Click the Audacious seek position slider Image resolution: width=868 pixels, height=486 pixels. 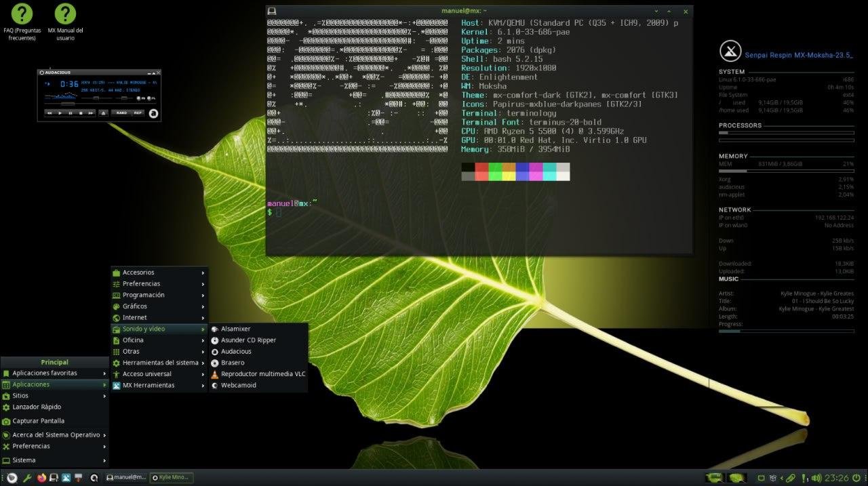click(100, 104)
